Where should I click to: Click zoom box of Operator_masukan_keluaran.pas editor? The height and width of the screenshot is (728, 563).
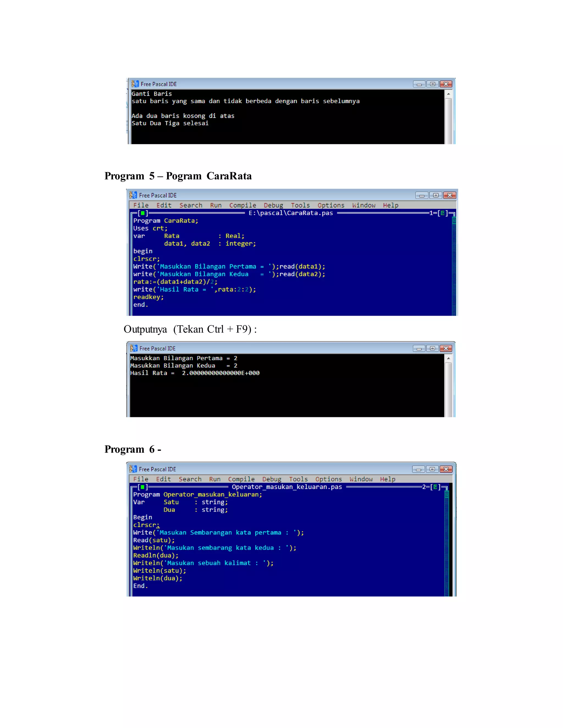click(435, 487)
